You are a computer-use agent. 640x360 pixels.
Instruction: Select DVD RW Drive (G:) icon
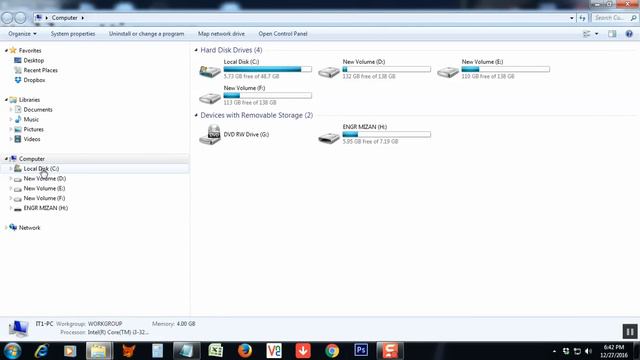pyautogui.click(x=210, y=135)
